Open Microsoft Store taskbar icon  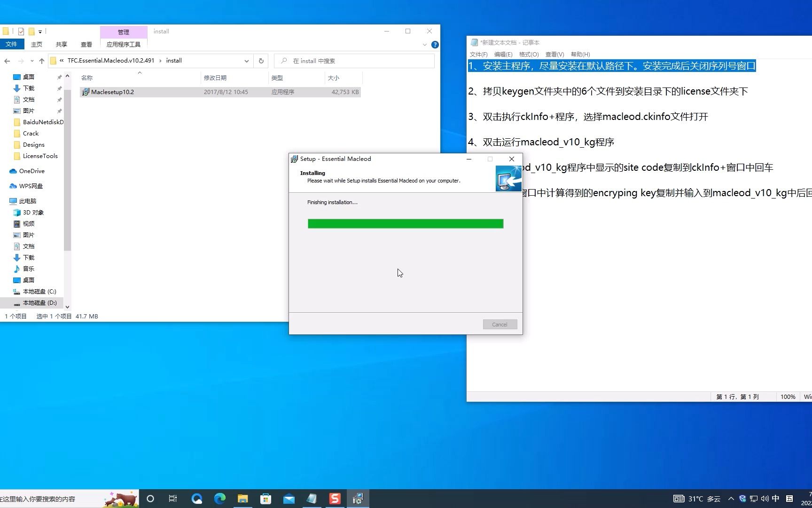point(265,499)
